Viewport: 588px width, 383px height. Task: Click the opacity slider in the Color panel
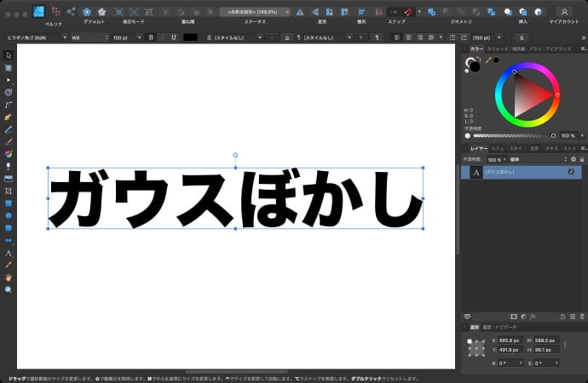click(x=513, y=135)
